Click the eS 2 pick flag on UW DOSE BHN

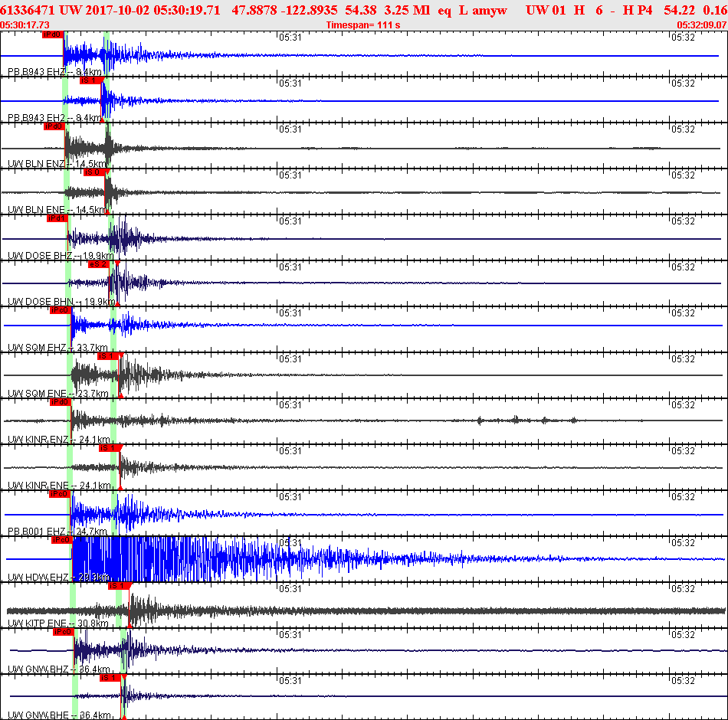[98, 264]
